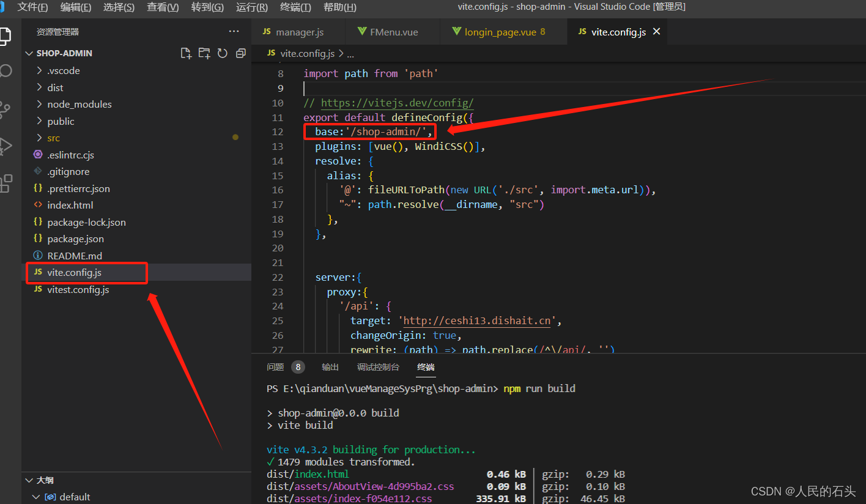The image size is (866, 504).
Task: Open the Extensions view in activity bar
Action: click(6, 183)
